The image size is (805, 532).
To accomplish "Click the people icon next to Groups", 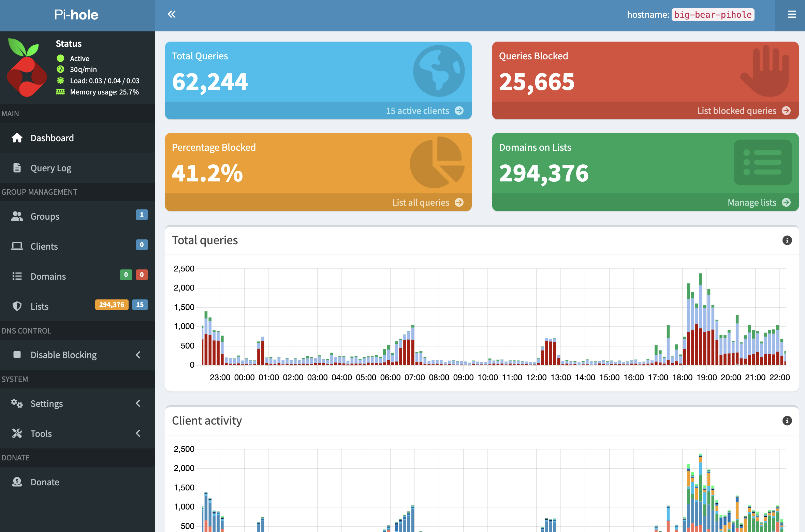I will [x=17, y=216].
